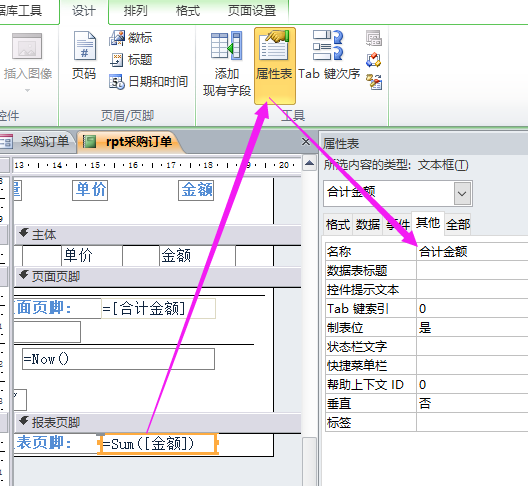Switch to property sheet 全部 tab

pos(458,224)
